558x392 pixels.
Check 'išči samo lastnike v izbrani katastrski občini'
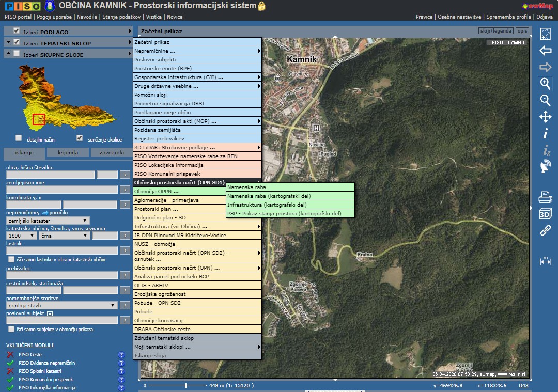(11, 259)
